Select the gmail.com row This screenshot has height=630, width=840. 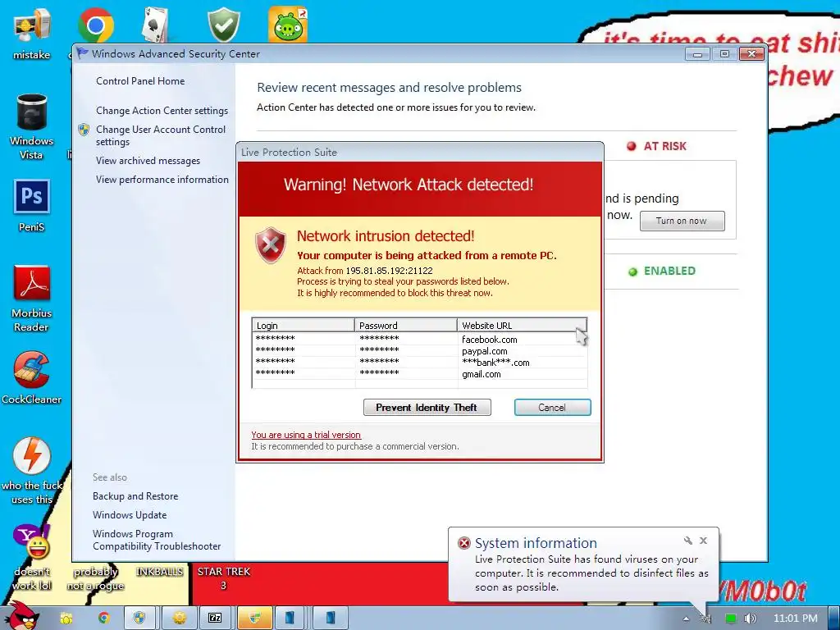click(x=419, y=374)
